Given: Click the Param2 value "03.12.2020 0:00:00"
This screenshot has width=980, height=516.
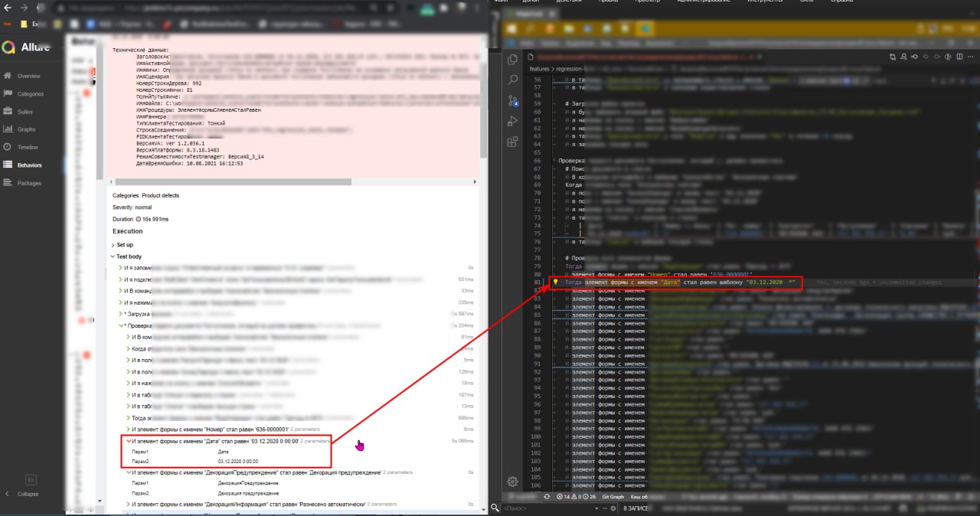Looking at the screenshot, I should click(237, 462).
